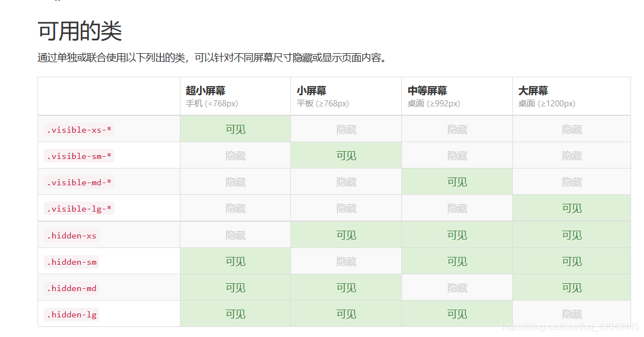The width and height of the screenshot is (644, 337).
Task: Click .hidden-xs 大屏幕 可见 cell
Action: (x=572, y=235)
